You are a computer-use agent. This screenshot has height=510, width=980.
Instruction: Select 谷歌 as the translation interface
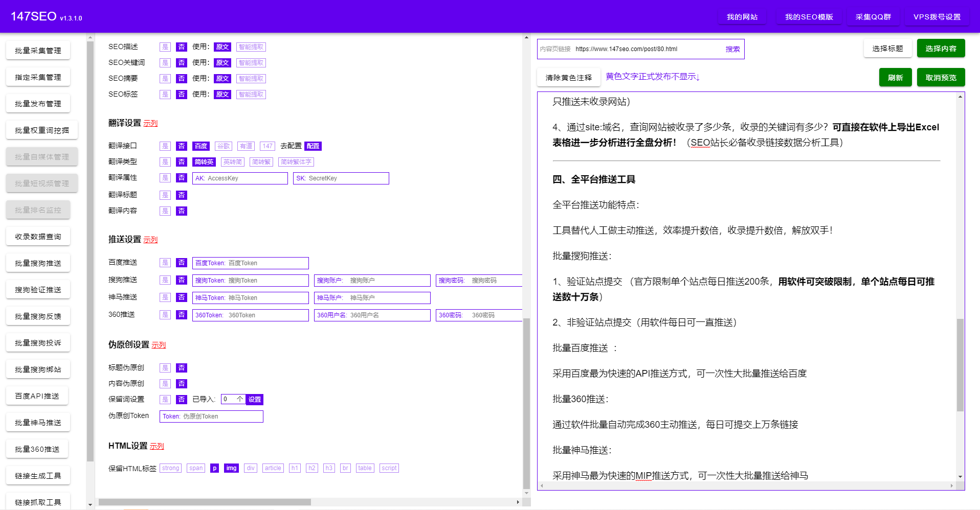click(223, 146)
